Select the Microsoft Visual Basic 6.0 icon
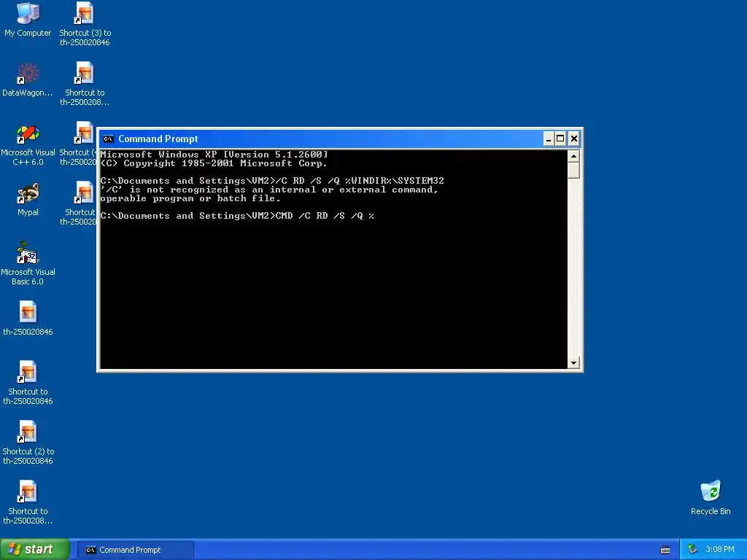 pos(28,263)
